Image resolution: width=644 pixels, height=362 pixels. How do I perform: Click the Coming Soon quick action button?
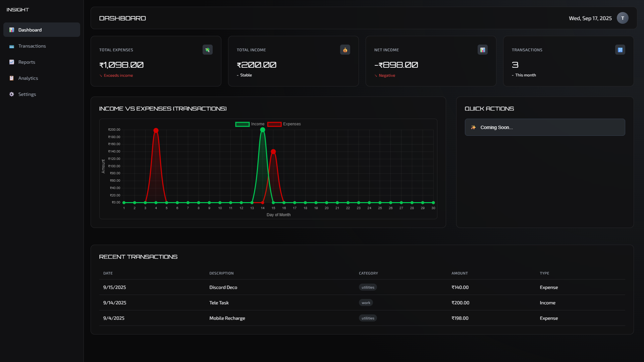545,127
